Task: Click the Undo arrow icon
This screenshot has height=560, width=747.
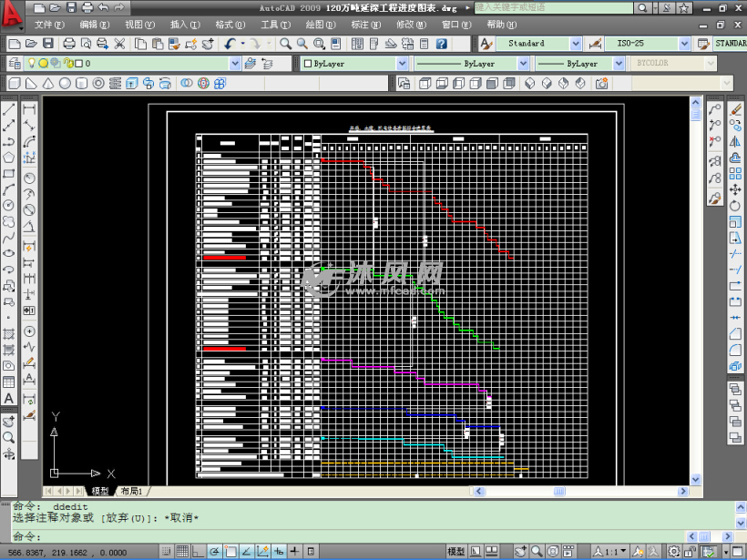Action: click(x=230, y=43)
